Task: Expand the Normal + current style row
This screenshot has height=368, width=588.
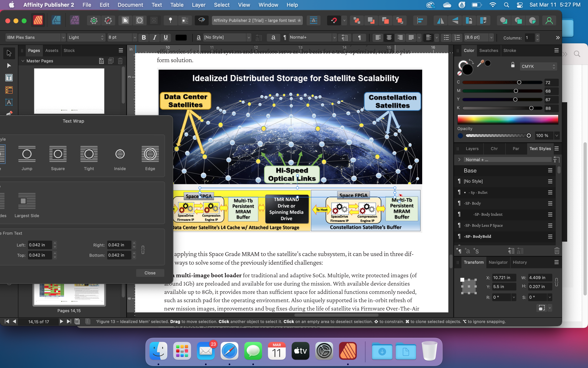Action: (x=459, y=160)
